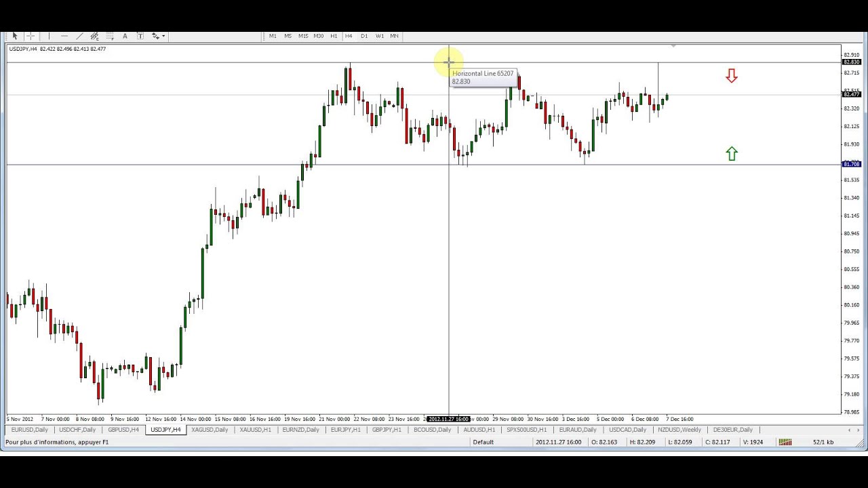
Task: Open the USDCHF,Daily chart tab
Action: click(77, 430)
